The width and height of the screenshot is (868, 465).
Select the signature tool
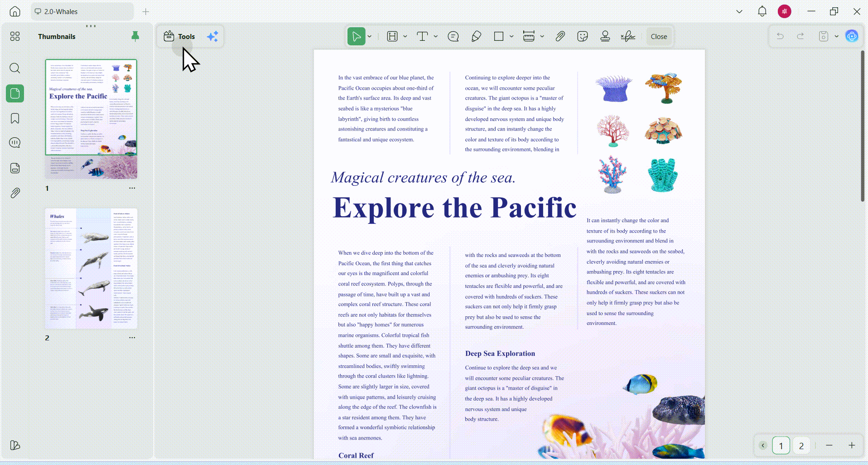(x=628, y=36)
